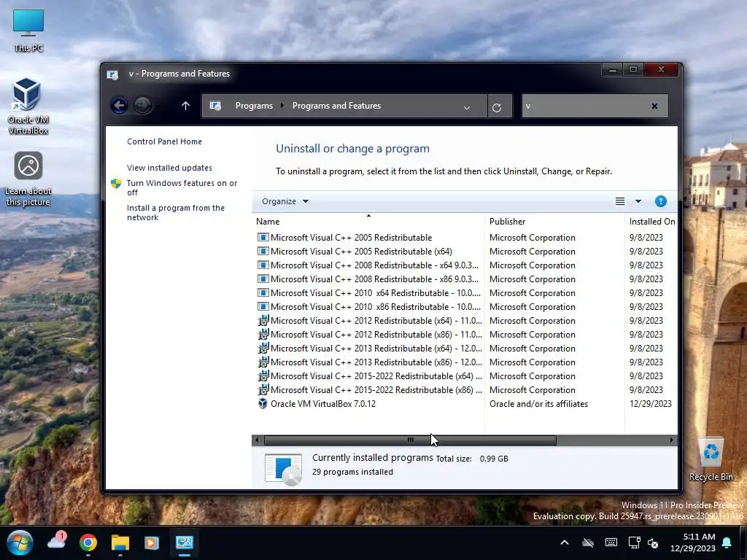Sort by the Installed On column header
Screen dimensions: 747x560
pos(651,222)
